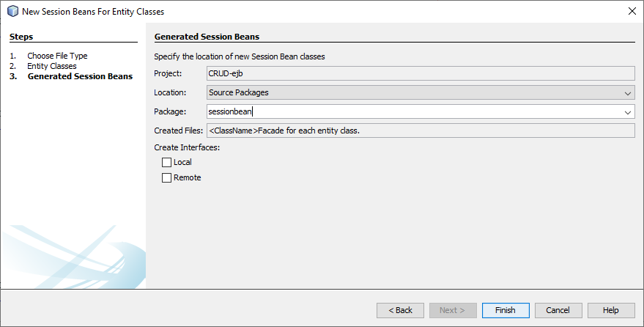644x327 pixels.
Task: Click the Cancel button
Action: coord(558,310)
